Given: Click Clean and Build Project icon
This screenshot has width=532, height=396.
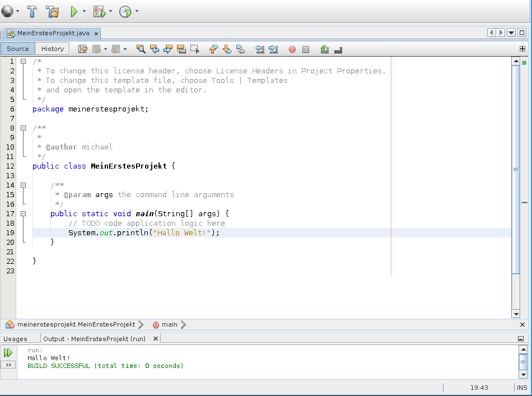Looking at the screenshot, I should 53,11.
